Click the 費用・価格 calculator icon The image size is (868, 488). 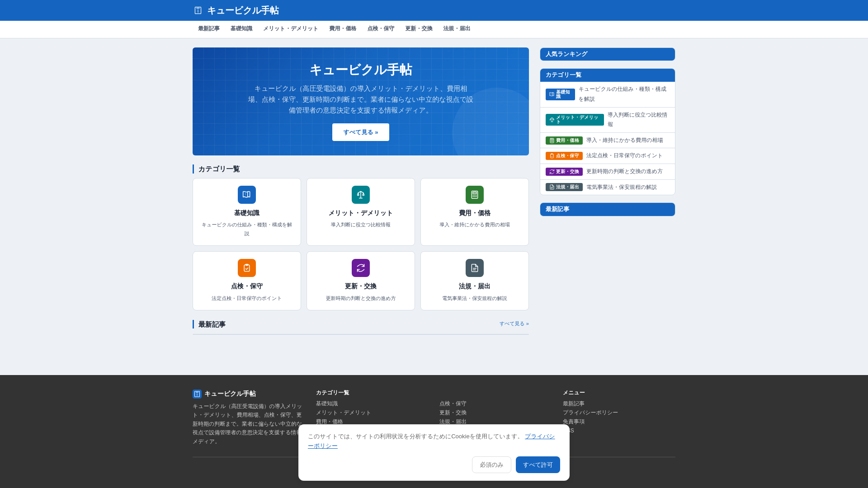[475, 195]
